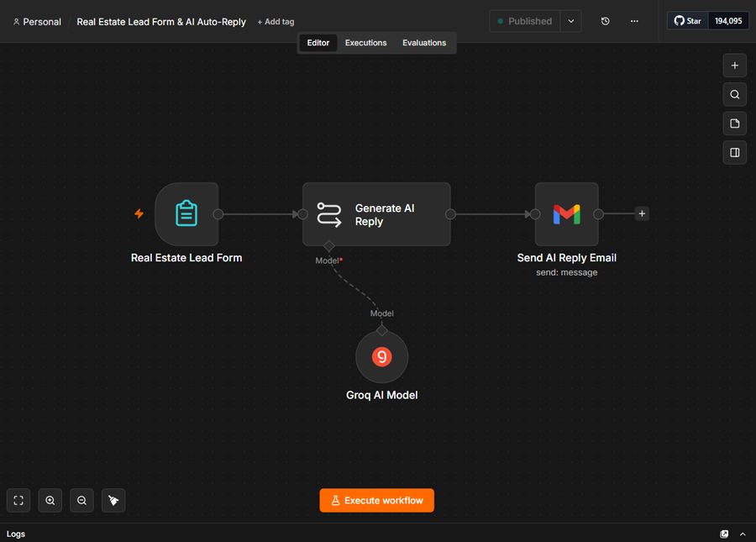Switch to the Evaluations tab
The image size is (756, 542).
pyautogui.click(x=424, y=43)
